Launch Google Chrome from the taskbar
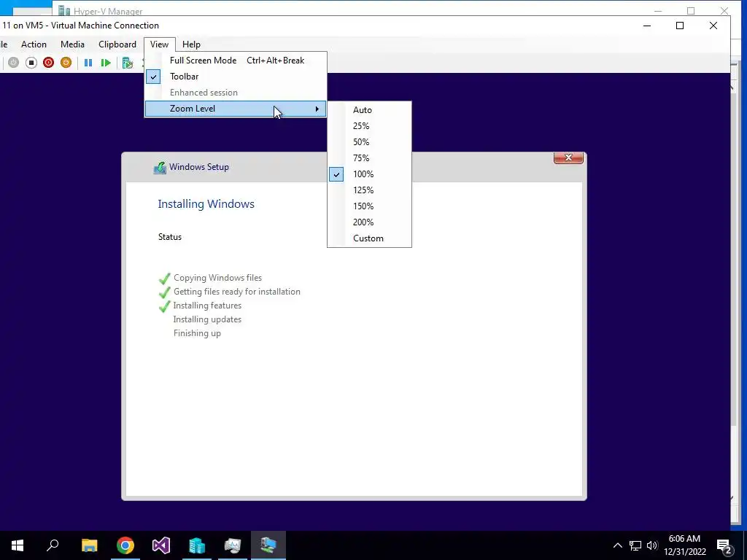This screenshot has width=747, height=560. pos(125,545)
